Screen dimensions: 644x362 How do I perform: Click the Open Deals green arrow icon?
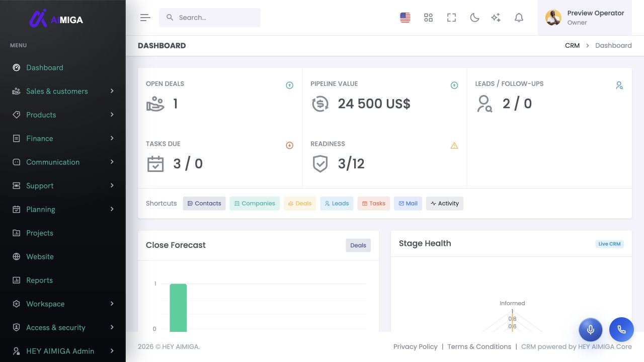point(289,85)
